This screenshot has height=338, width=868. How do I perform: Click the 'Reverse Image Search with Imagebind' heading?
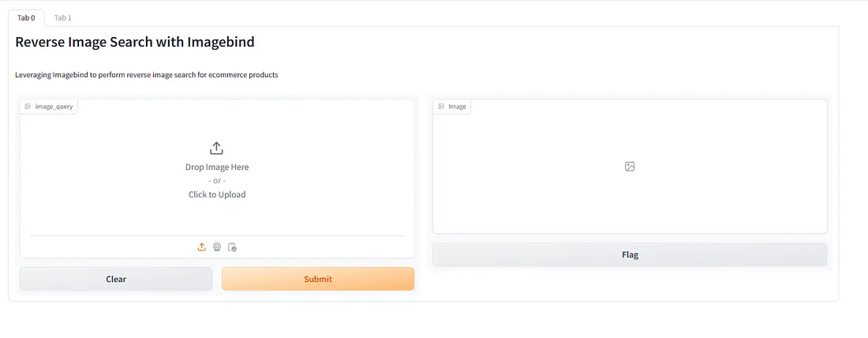134,42
